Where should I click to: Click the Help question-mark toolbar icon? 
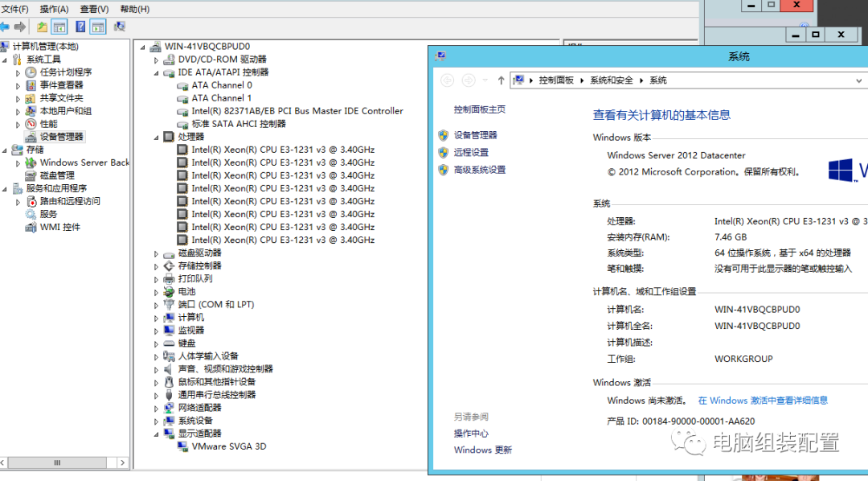pyautogui.click(x=80, y=27)
